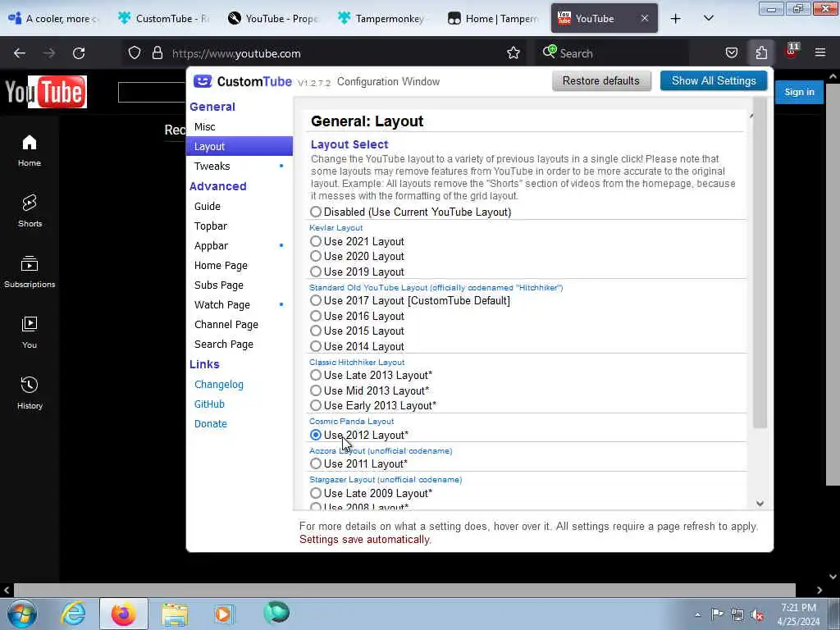Open Guide settings category
Viewport: 840px width, 630px height.
point(239,206)
